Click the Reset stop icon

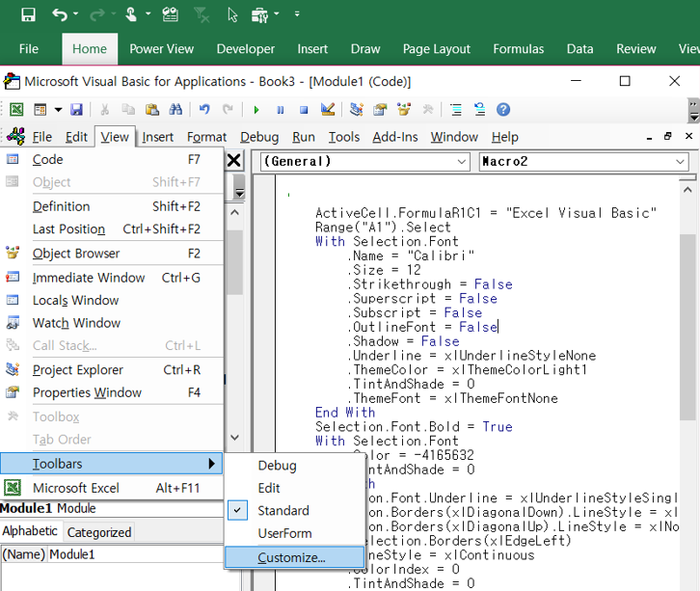click(x=304, y=110)
